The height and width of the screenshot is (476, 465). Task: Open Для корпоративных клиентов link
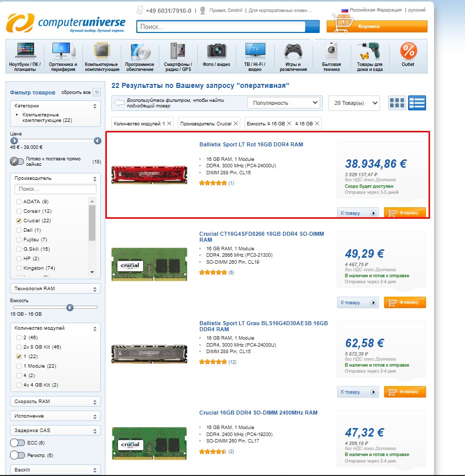280,10
